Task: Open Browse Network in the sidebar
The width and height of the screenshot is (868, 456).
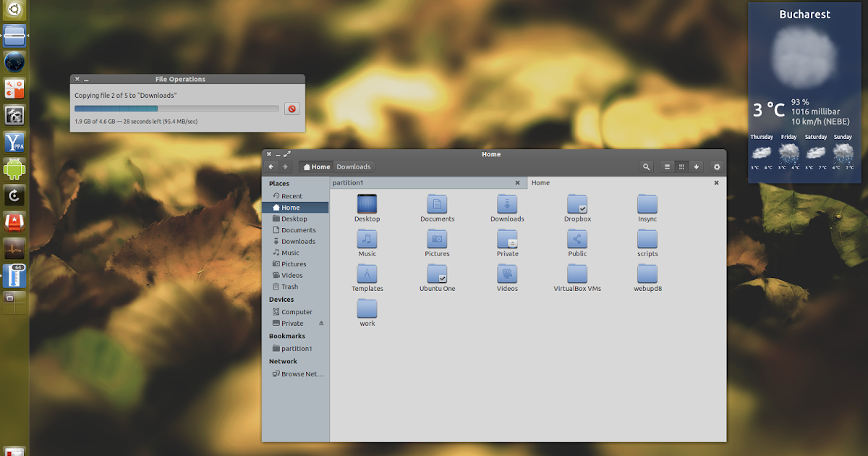Action: tap(297, 373)
